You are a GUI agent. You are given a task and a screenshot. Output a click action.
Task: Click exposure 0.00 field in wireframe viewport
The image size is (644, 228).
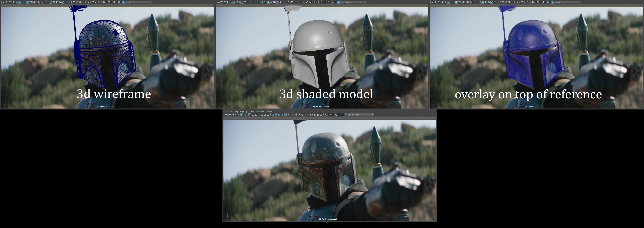109,2
